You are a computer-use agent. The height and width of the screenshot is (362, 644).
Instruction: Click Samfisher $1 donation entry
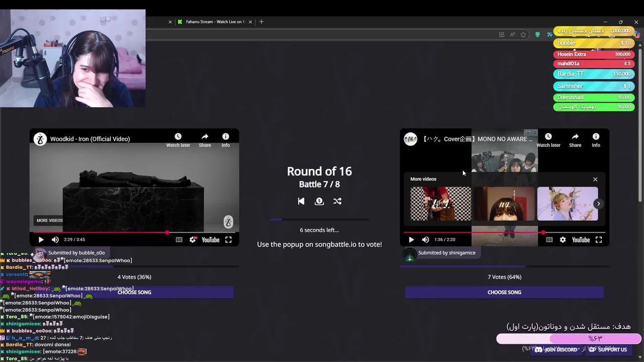594,86
